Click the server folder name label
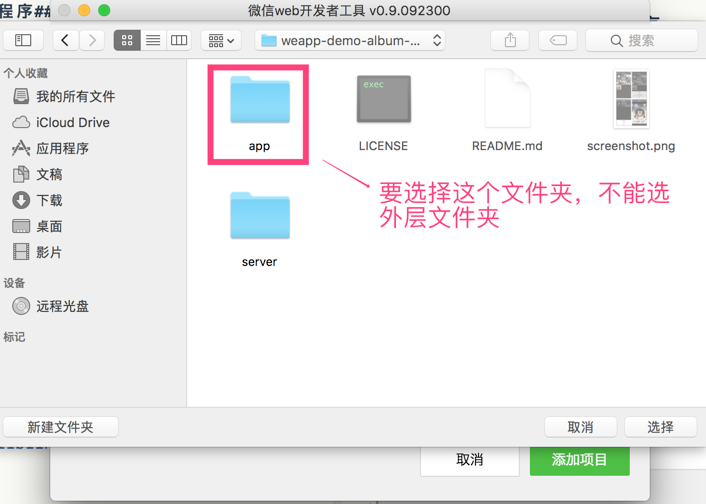This screenshot has width=706, height=504. pos(259,262)
